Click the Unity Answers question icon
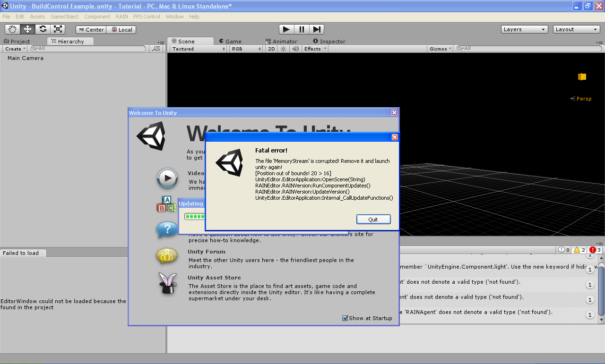Viewport: 605px width, 364px height. tap(167, 230)
